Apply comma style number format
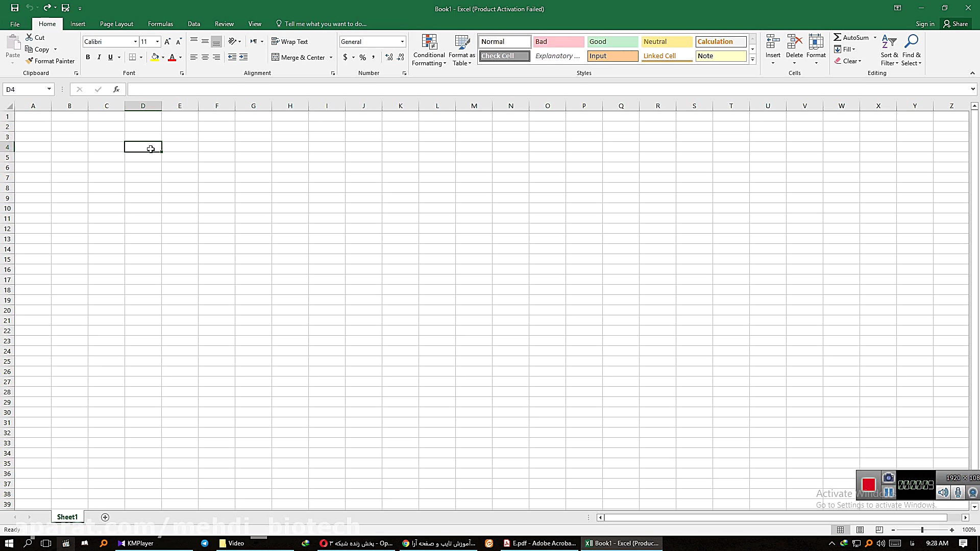 (x=374, y=57)
